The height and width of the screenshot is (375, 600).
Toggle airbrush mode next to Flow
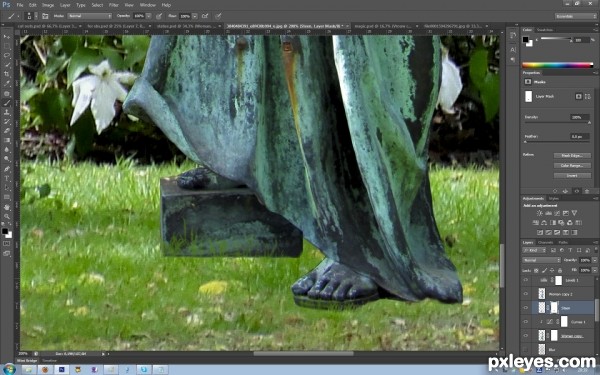coord(205,16)
